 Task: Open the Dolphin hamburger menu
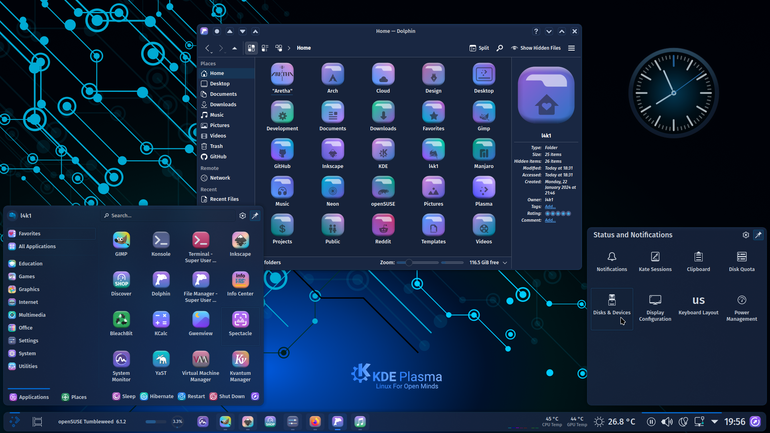coord(571,48)
